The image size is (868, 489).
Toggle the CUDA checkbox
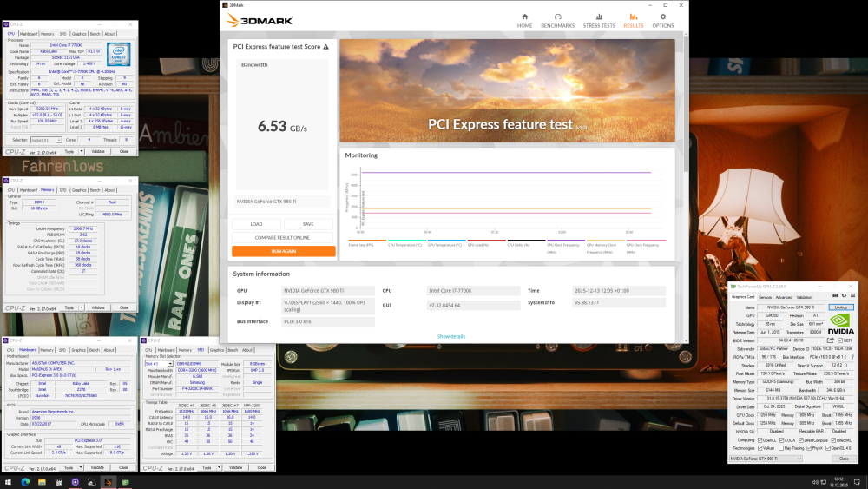781,440
